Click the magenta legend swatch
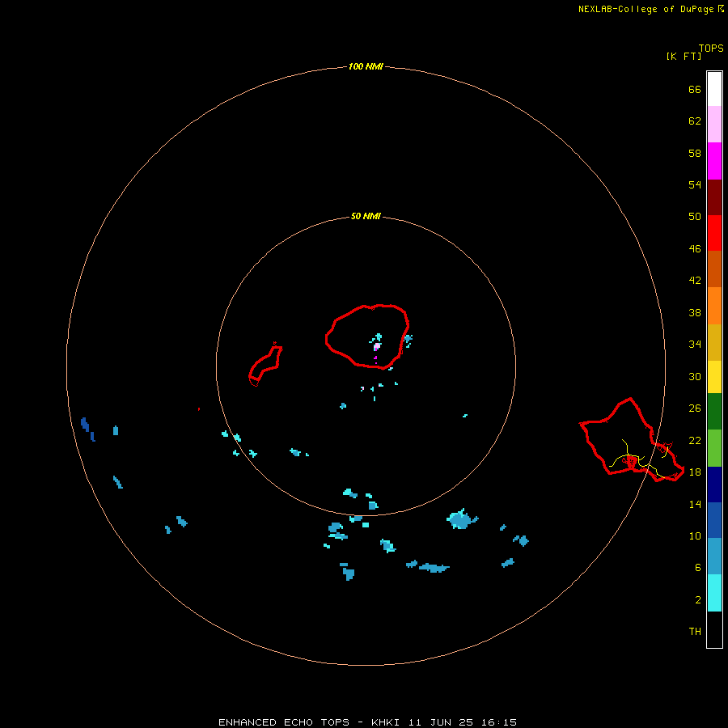Image resolution: width=728 pixels, height=728 pixels. point(714,161)
